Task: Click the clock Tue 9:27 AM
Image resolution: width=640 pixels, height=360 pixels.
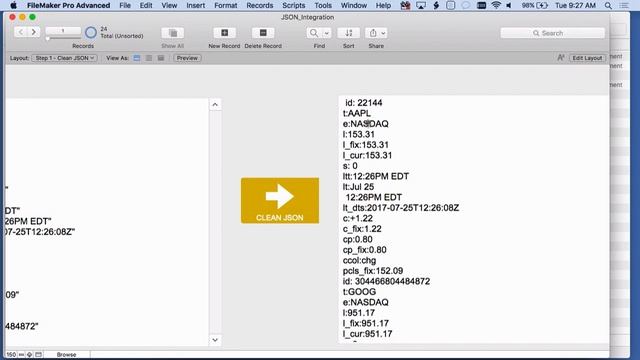Action: (x=575, y=5)
